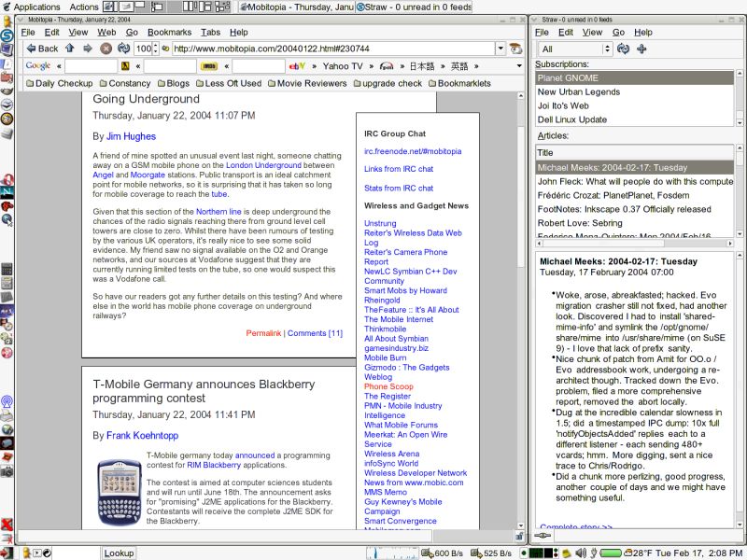Open the Movie Reviewers bookmarks folder

pyautogui.click(x=307, y=83)
